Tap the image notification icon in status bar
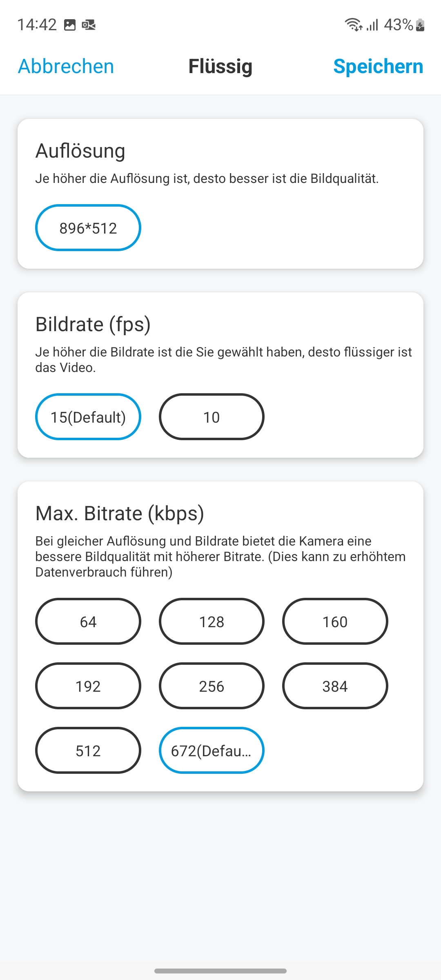Image resolution: width=441 pixels, height=980 pixels. 70,25
